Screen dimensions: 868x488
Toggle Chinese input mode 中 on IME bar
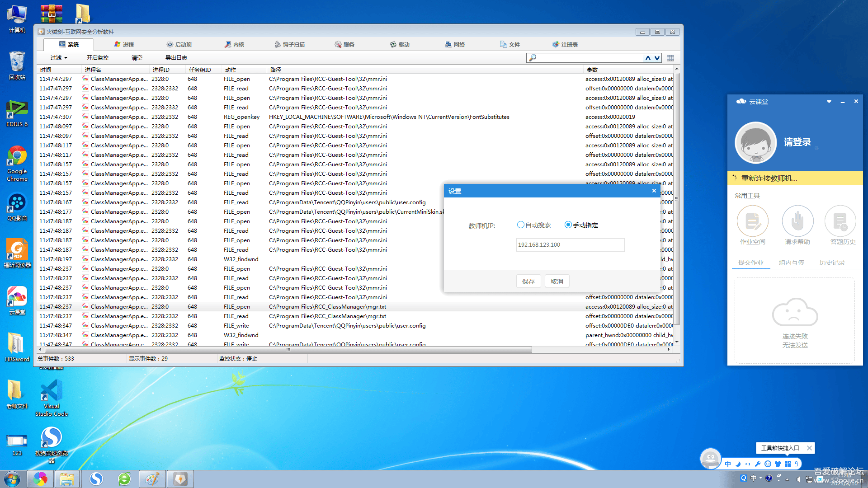(x=728, y=464)
